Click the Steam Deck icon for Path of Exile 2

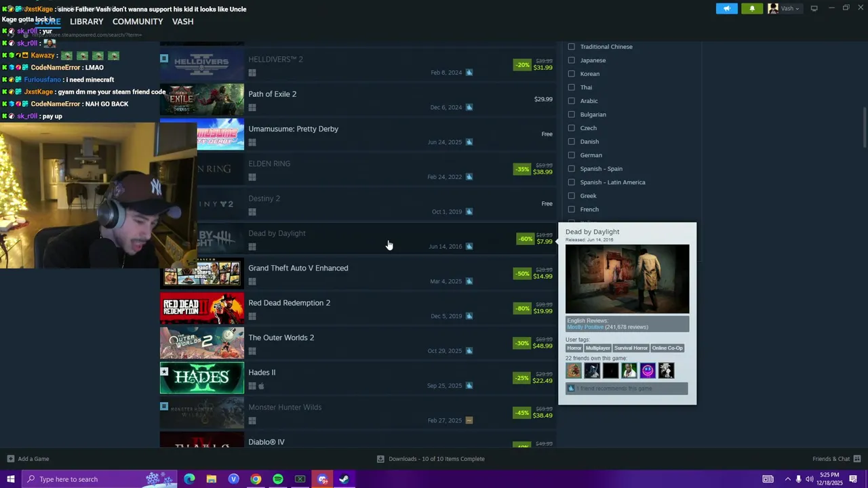pos(469,107)
